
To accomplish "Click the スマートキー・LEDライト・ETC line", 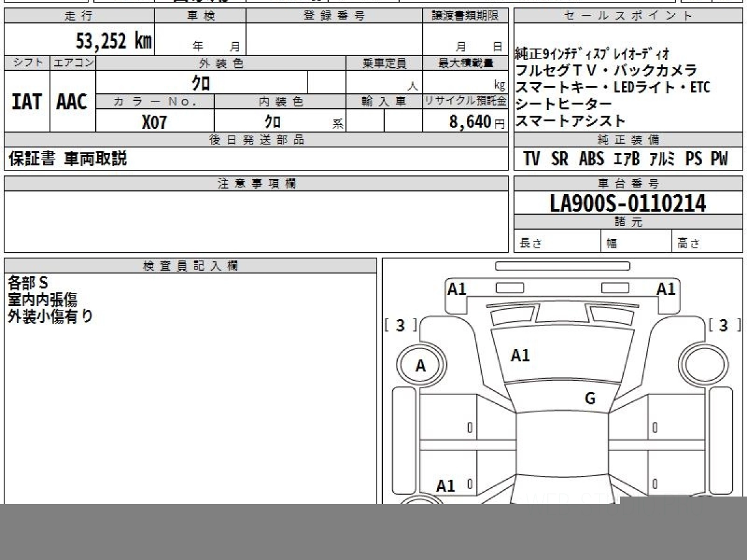I will point(613,88).
